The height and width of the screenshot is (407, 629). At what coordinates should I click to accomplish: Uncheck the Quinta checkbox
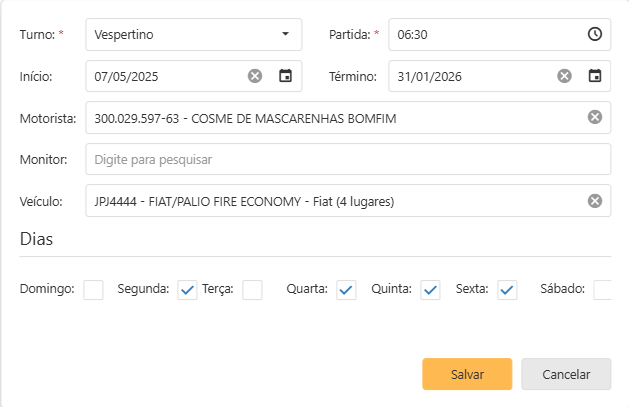[430, 290]
